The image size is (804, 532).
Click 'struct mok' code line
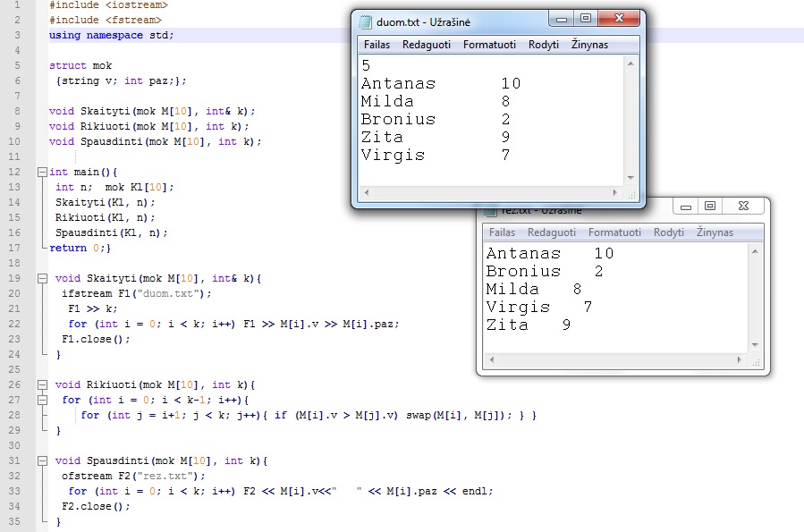point(80,65)
